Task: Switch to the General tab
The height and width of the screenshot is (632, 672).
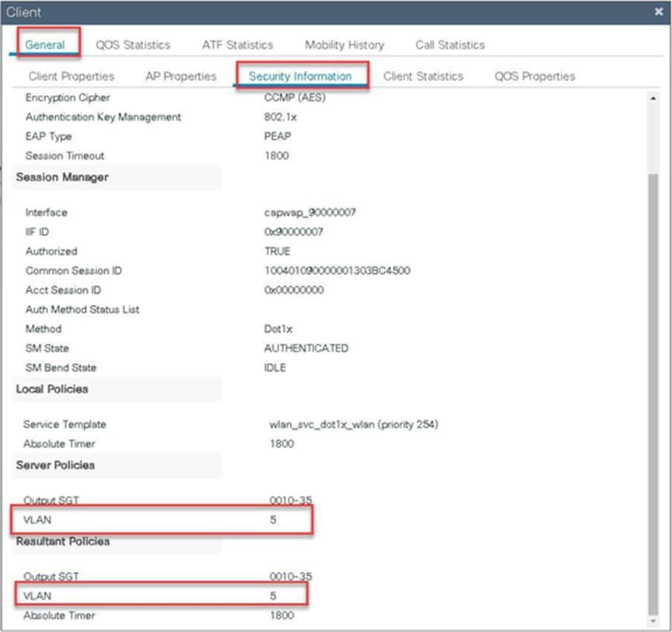Action: 44,44
